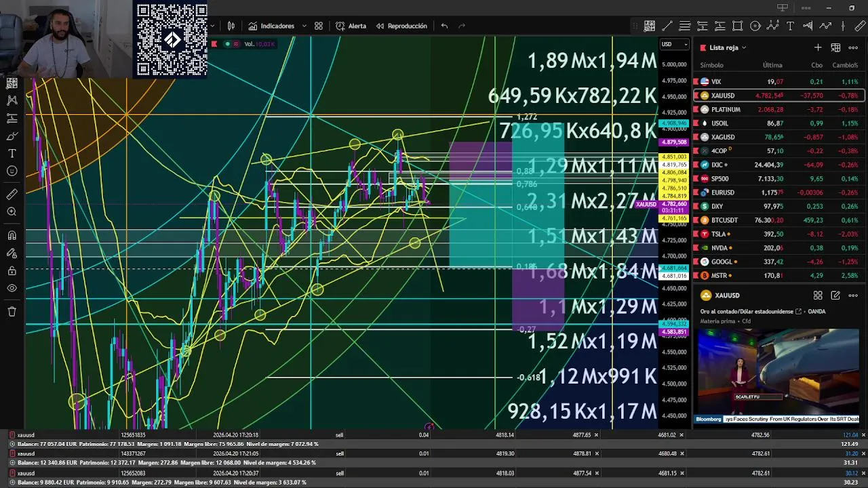Select the horizontal lines tool in favorites toolbar
The image size is (868, 488).
coord(685,26)
